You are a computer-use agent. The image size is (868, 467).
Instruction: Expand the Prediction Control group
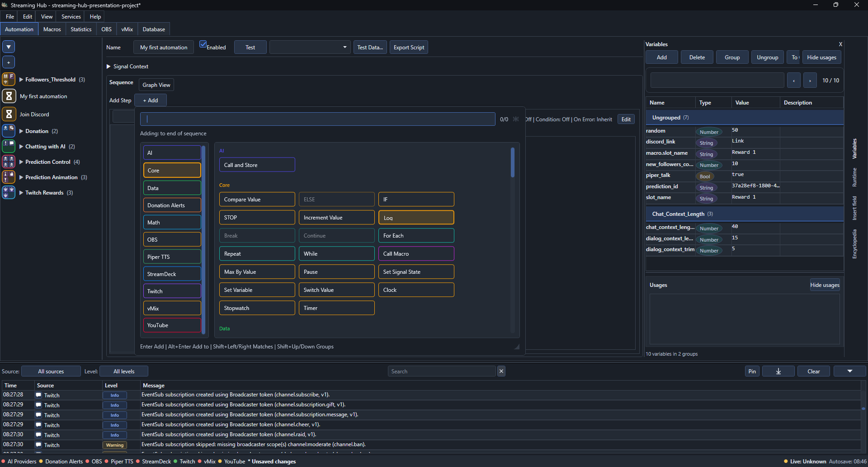[21, 162]
